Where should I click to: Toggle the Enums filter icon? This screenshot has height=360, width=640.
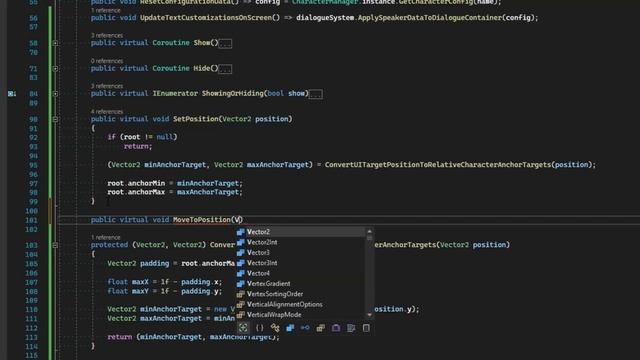320,328
